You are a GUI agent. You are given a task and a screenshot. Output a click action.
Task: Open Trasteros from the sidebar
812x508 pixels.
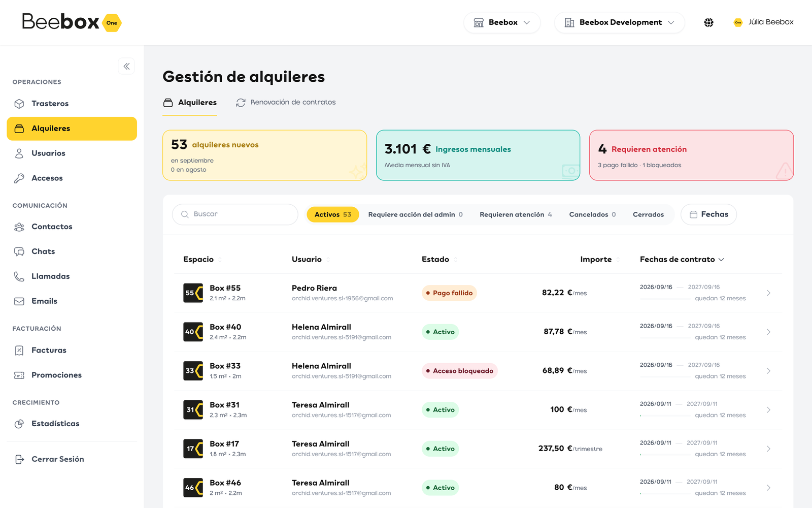tap(72, 104)
